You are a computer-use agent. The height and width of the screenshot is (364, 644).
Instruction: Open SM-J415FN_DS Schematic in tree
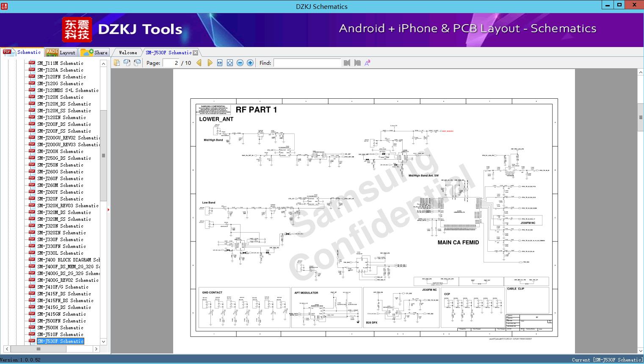pos(65,300)
